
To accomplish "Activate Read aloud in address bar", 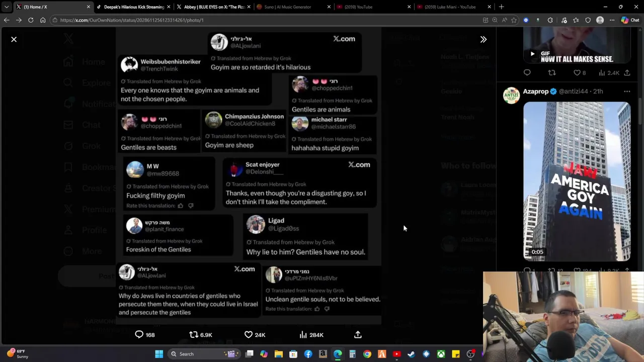I will tap(504, 20).
